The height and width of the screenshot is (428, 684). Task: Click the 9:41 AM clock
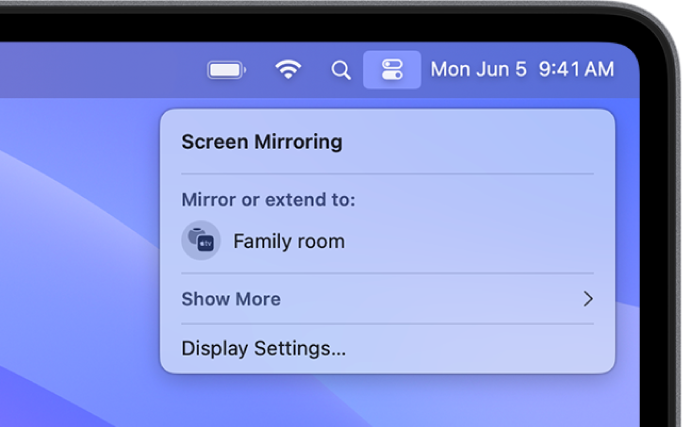576,70
